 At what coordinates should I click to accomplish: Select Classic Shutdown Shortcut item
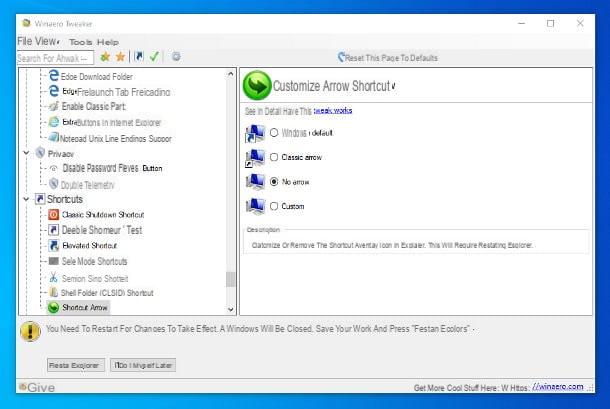(103, 214)
